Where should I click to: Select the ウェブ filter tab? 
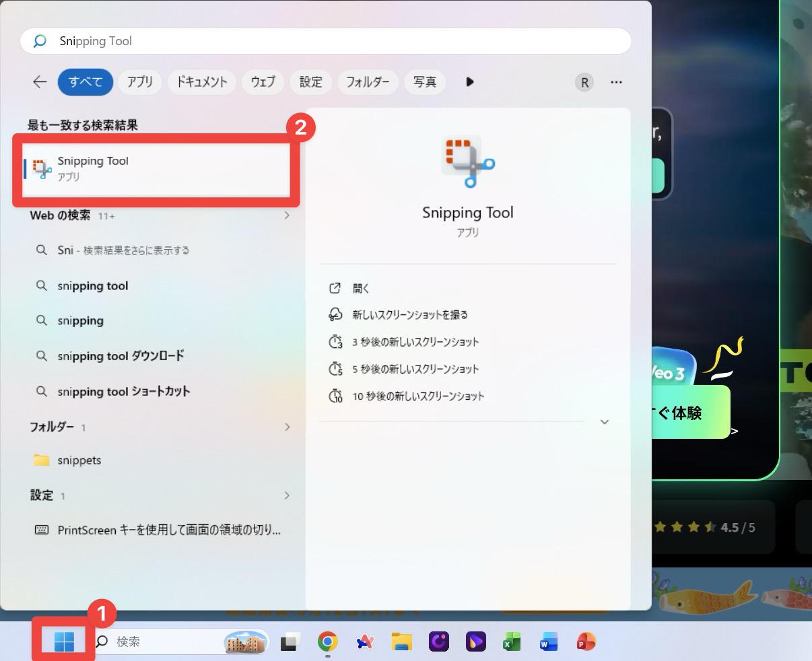(x=263, y=82)
